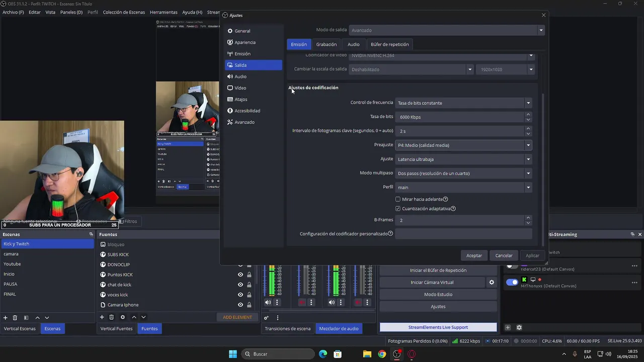Click Modo Estudio button
This screenshot has width=644, height=362.
438,295
